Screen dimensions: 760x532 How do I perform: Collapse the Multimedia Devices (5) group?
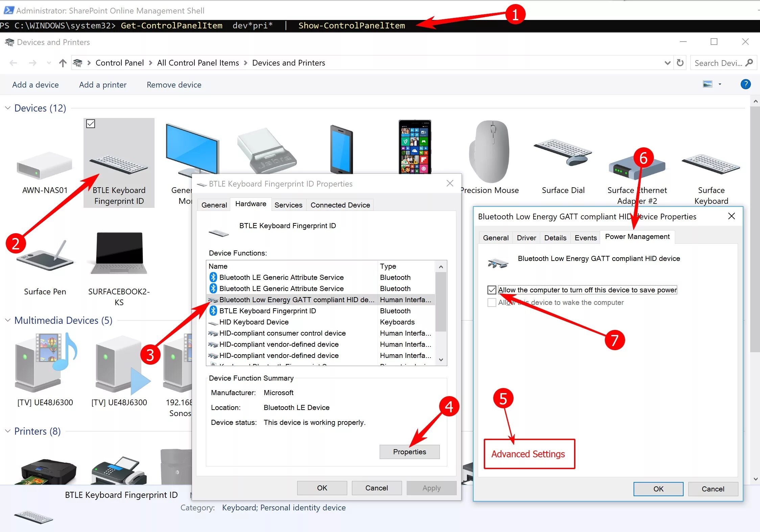point(8,320)
